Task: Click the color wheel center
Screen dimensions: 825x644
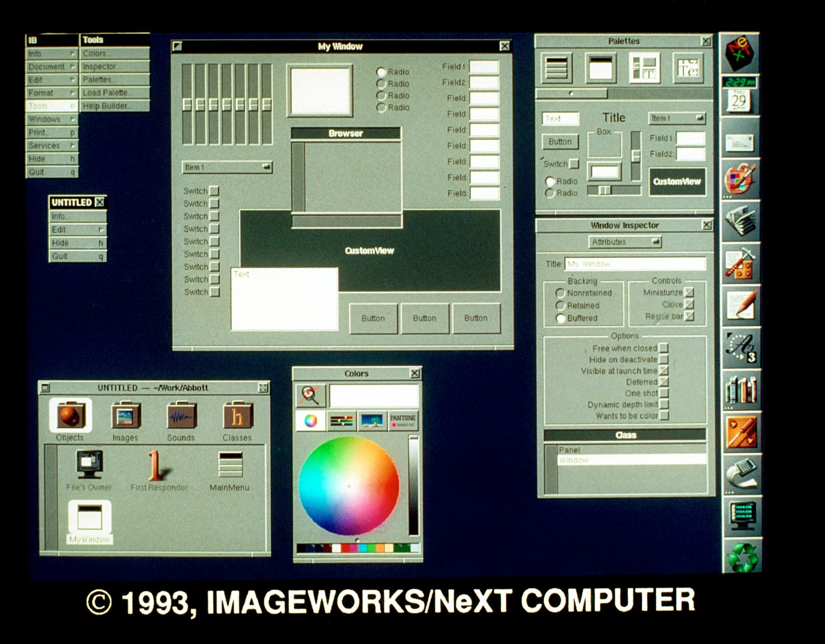Action: point(349,486)
